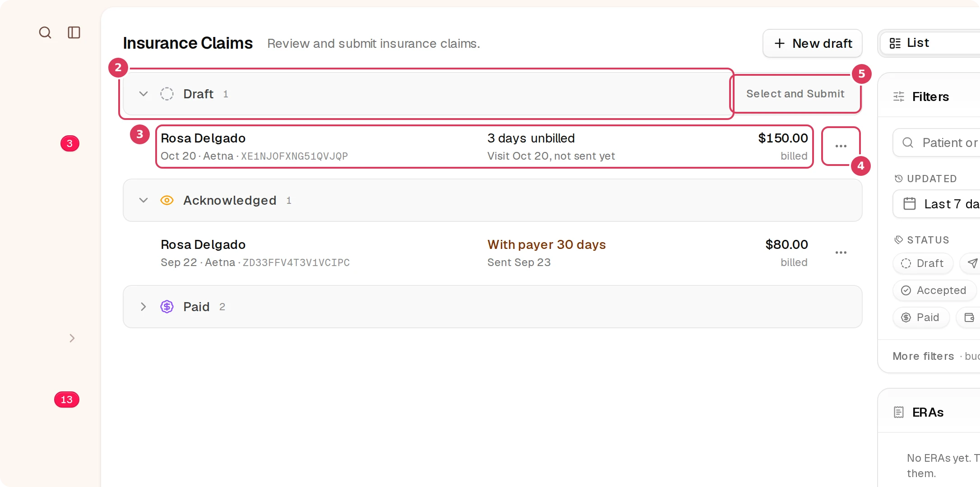Open the search icon in the sidebar
This screenshot has height=487, width=980.
pos(45,32)
